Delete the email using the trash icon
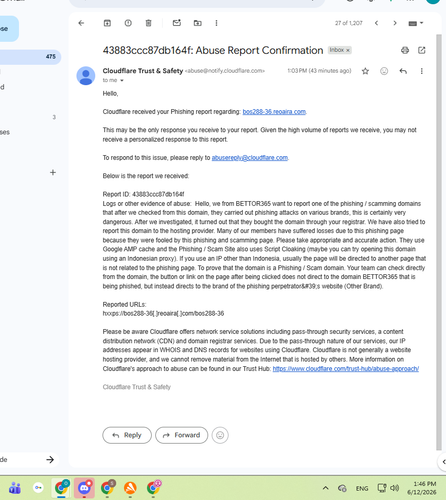Image resolution: width=446 pixels, height=500 pixels. [148, 23]
